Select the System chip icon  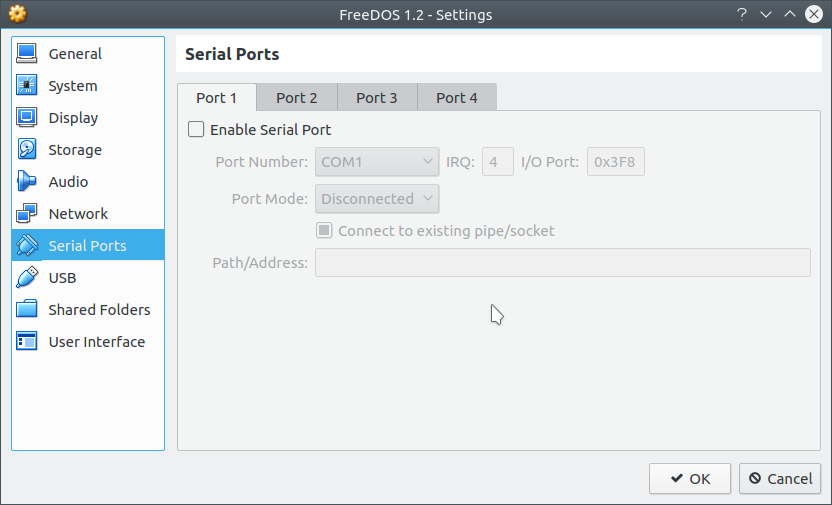click(x=27, y=85)
